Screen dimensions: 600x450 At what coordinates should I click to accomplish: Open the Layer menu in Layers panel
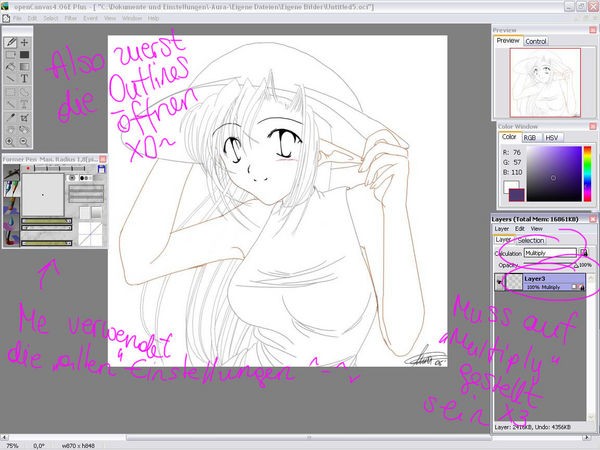pyautogui.click(x=502, y=229)
